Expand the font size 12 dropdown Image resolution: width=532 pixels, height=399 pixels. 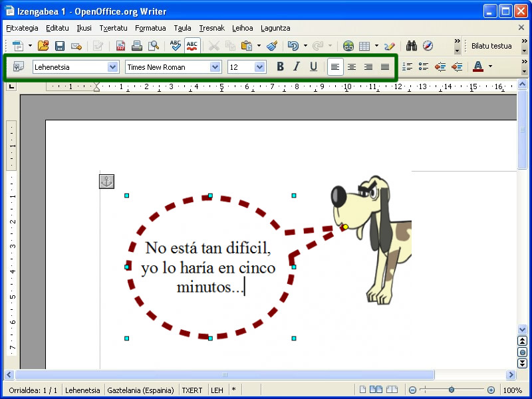click(259, 67)
